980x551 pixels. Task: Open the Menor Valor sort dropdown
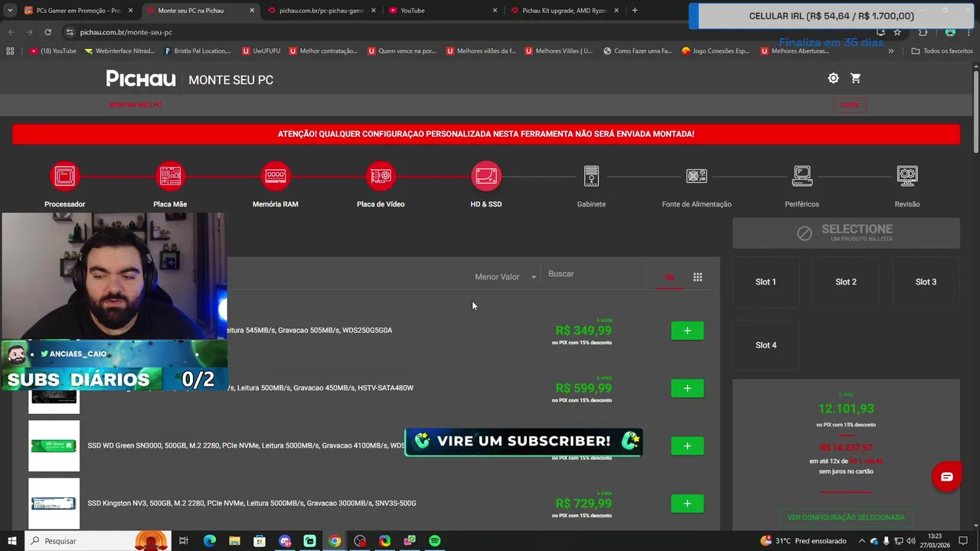505,277
